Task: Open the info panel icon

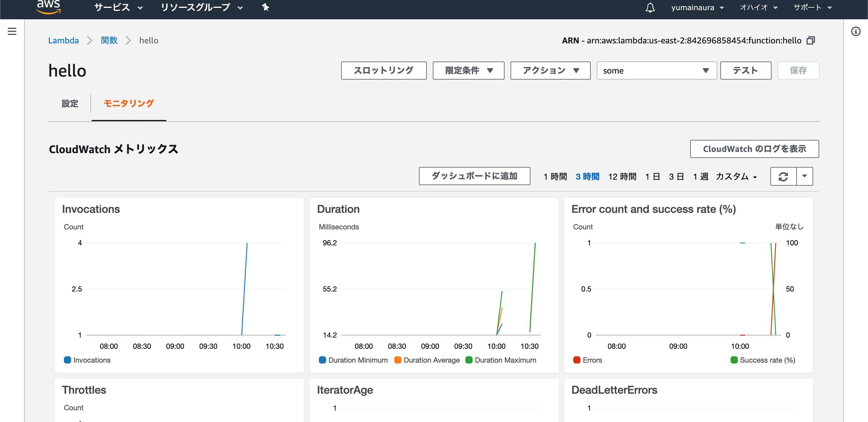Action: (856, 31)
